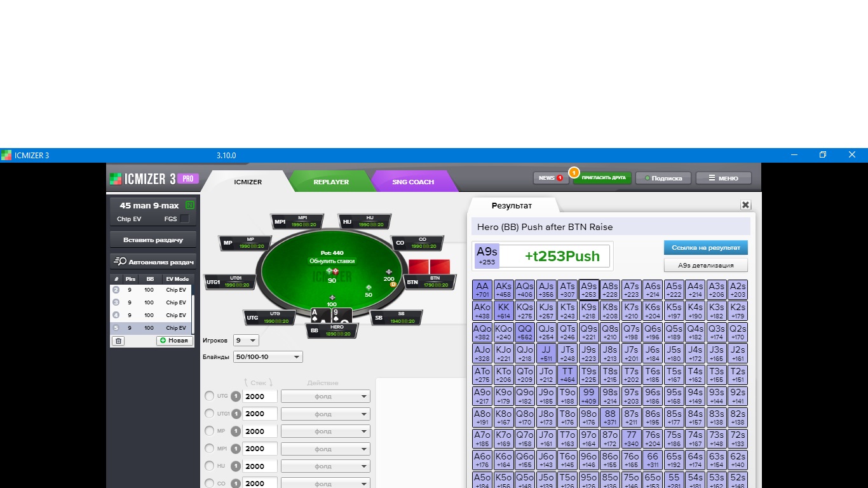Click the UTG stack input field 2000
Screen dimensions: 868x488
point(260,396)
